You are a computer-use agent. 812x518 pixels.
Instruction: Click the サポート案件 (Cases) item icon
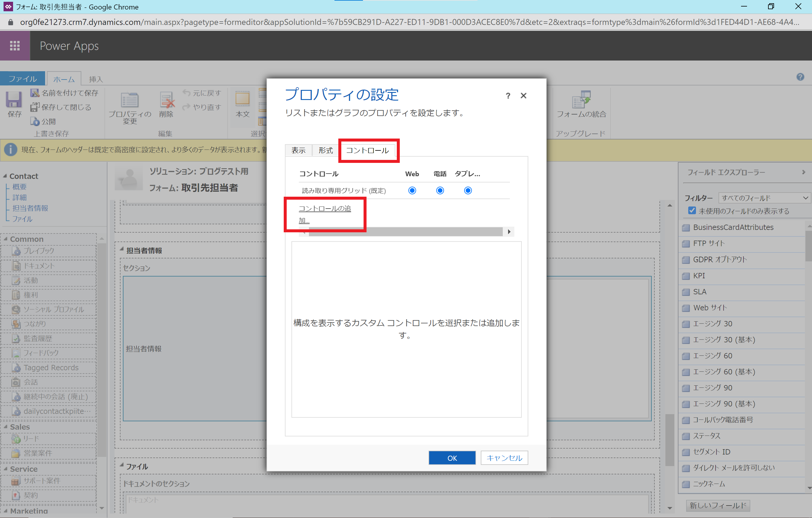point(16,481)
